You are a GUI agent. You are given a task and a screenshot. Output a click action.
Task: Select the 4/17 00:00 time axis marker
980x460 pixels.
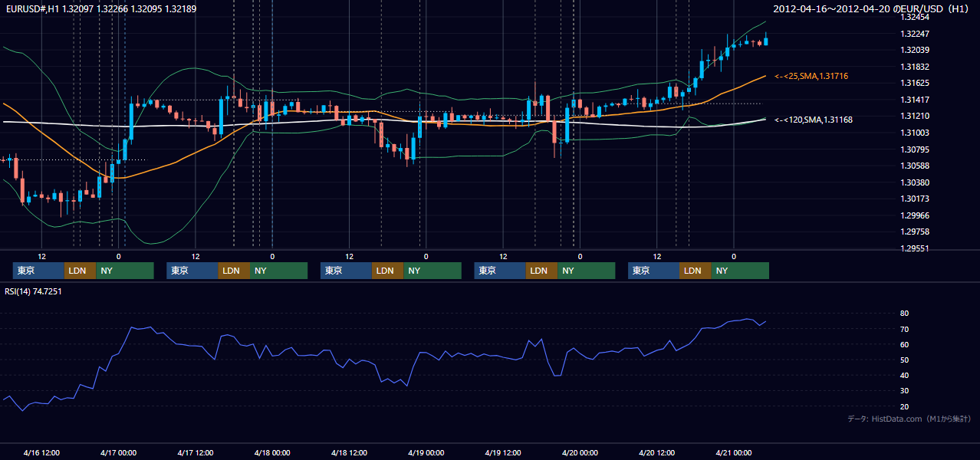click(x=118, y=452)
